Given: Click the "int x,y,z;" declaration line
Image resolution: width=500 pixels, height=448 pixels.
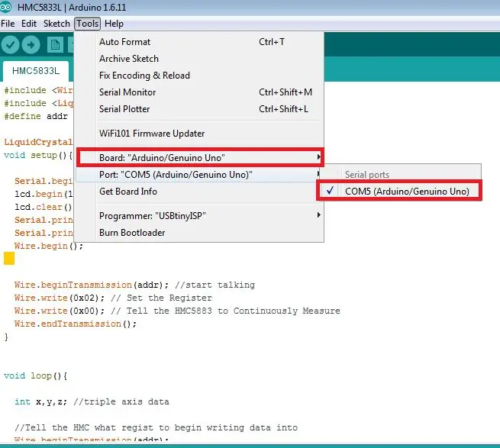Looking at the screenshot, I should [40, 401].
